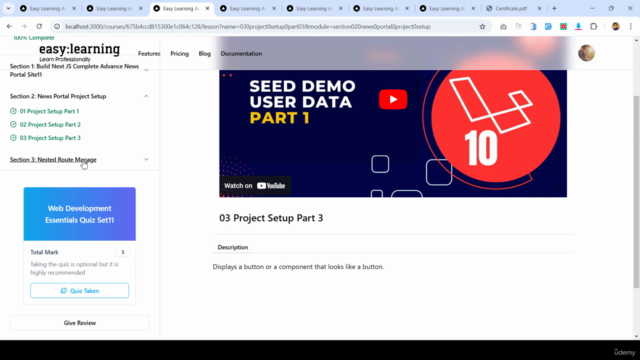The width and height of the screenshot is (640, 360).
Task: Close the Certificate.pdf tab
Action: coord(539,9)
